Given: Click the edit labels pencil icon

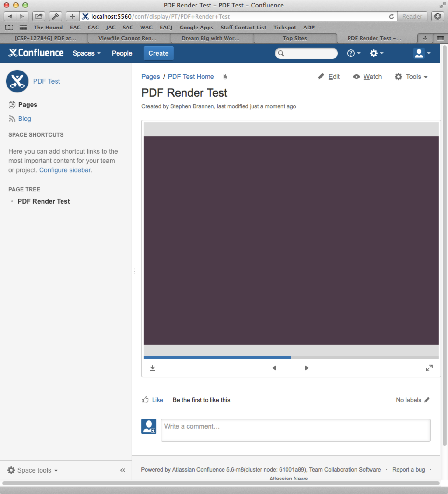Looking at the screenshot, I should click(x=427, y=400).
